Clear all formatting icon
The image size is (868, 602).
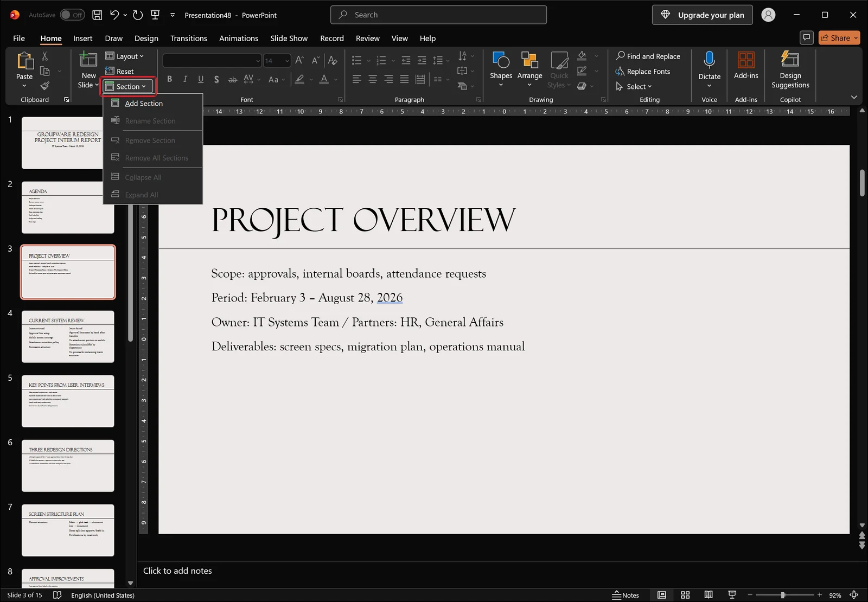pos(333,60)
